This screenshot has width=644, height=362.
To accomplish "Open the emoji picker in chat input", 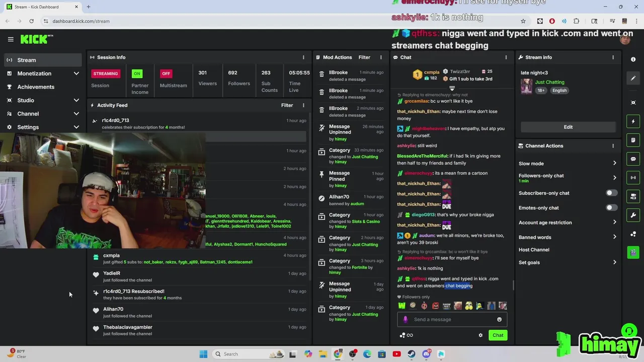I will coord(499,319).
